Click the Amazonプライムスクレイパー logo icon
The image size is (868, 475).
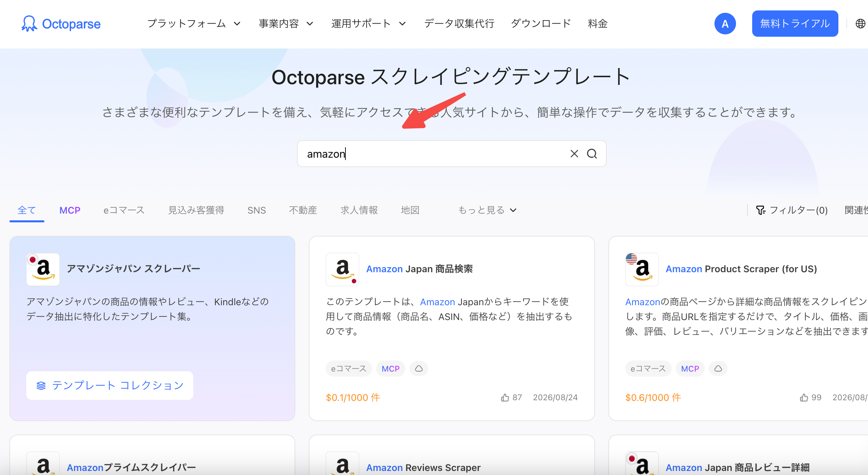click(43, 464)
